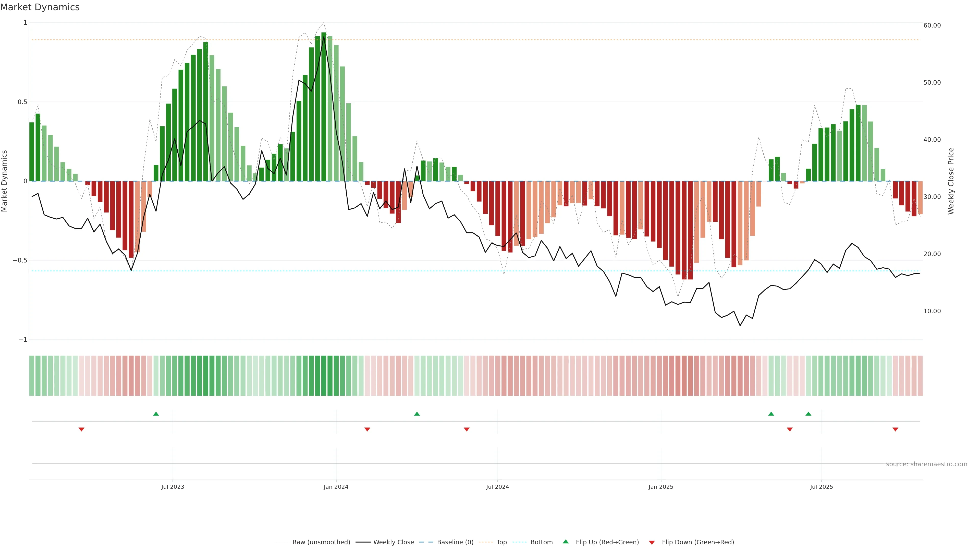Toggle the Flip Up (Red→Green) legend entry
This screenshot has height=551, width=980.
pos(607,542)
